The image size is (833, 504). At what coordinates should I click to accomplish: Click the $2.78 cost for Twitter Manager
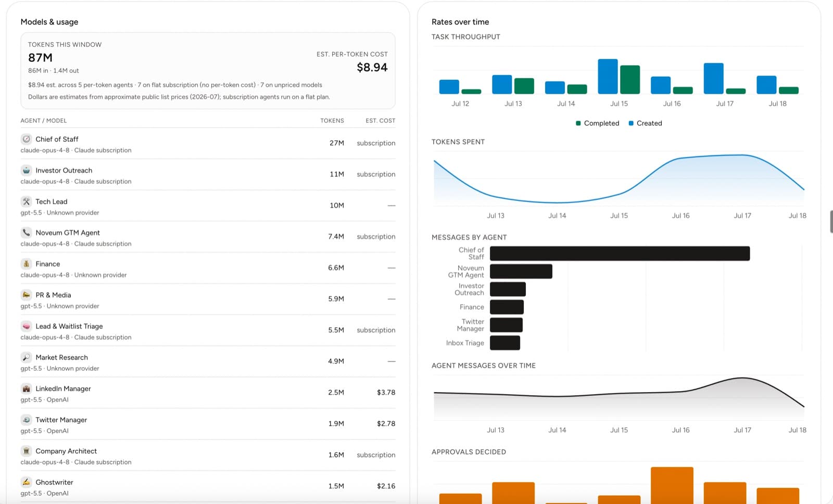tap(386, 424)
